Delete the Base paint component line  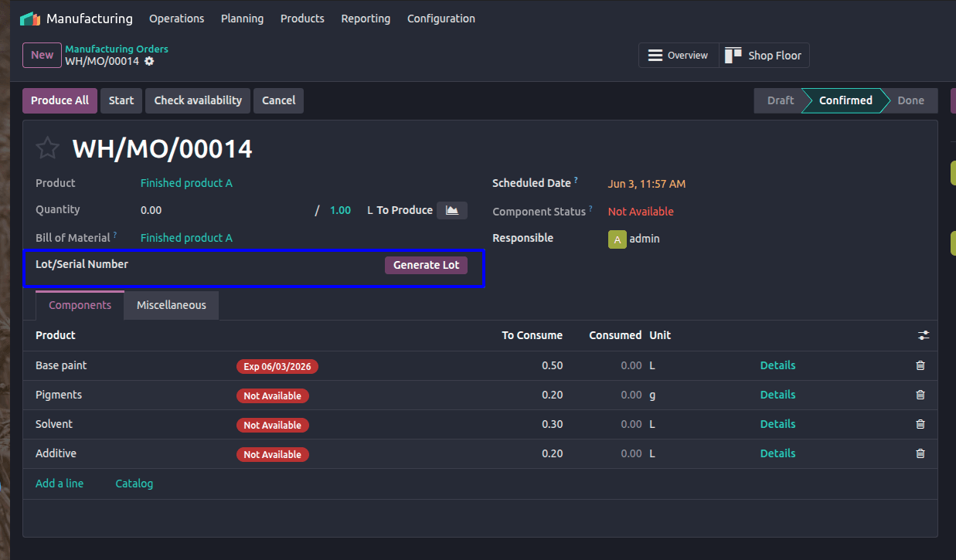pyautogui.click(x=920, y=365)
